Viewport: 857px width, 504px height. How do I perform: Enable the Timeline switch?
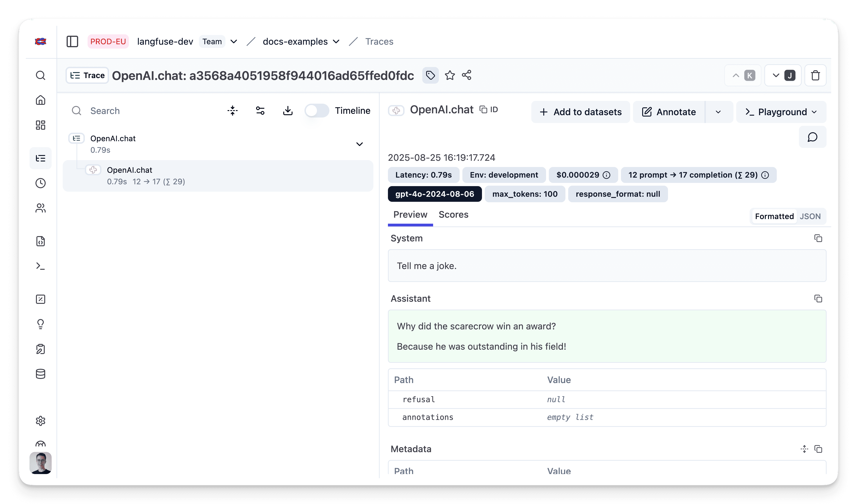317,111
